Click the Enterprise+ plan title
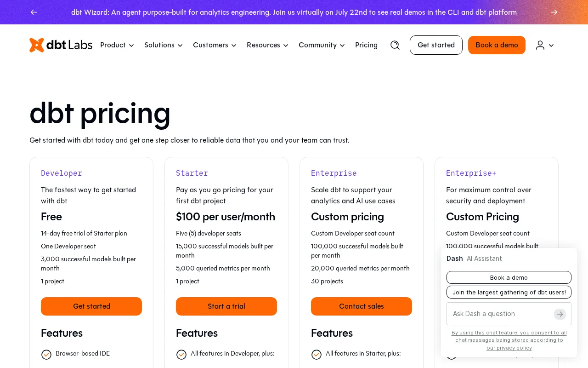 471,173
